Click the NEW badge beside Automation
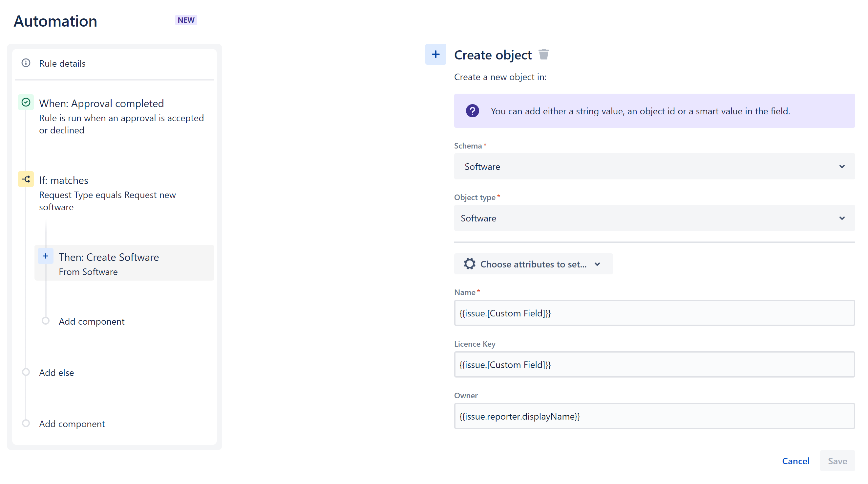The image size is (868, 484). 186,20
